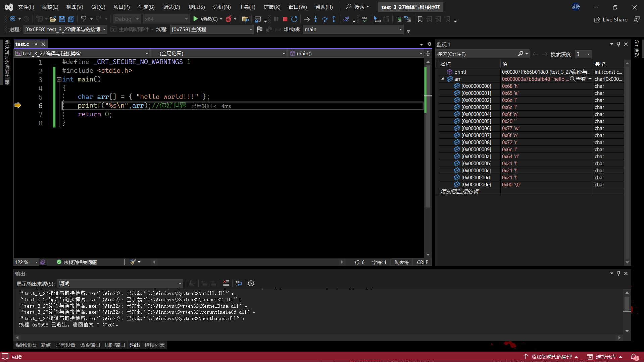Collapse the arr array in Watch

[x=443, y=79]
